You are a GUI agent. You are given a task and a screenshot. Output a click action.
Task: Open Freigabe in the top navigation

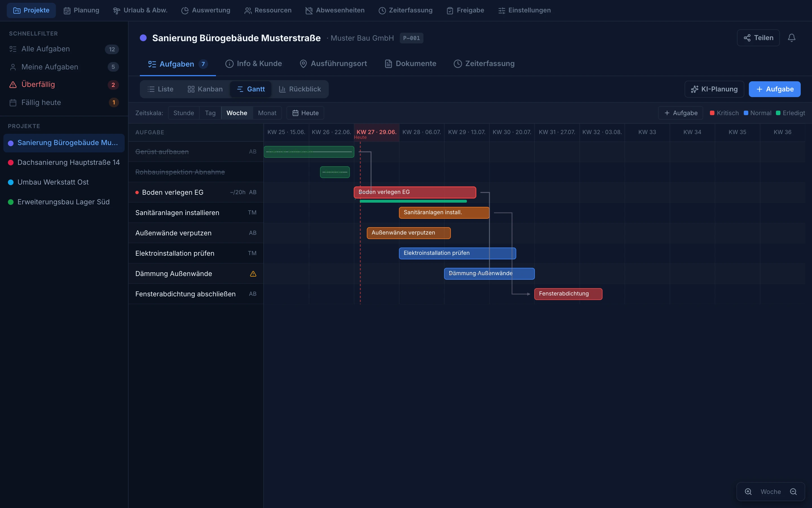(465, 10)
